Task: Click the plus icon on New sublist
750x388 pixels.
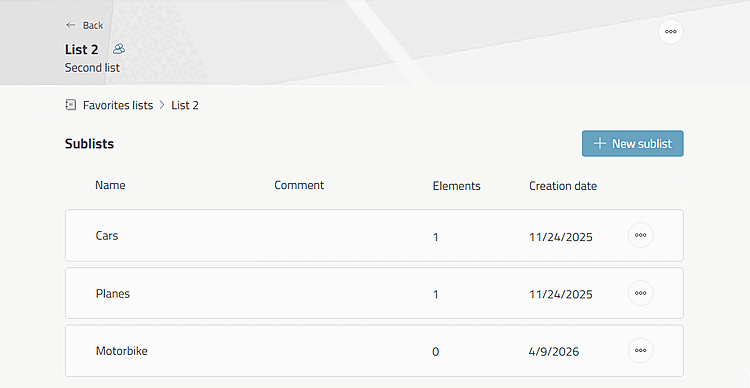Action: click(599, 144)
